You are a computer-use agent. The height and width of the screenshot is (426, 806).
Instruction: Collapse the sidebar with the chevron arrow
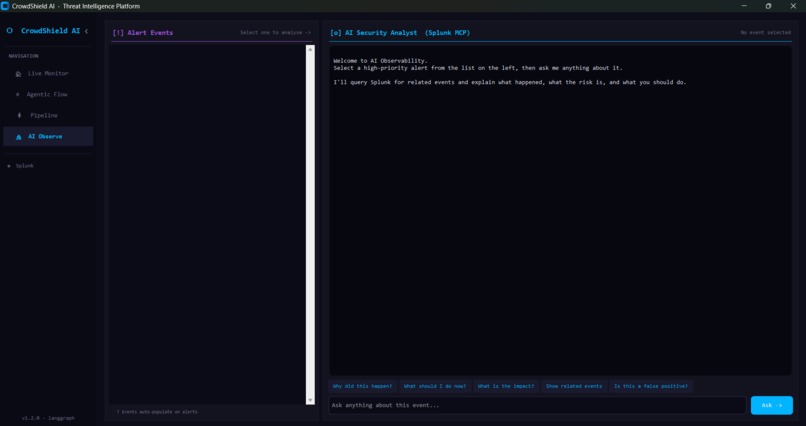tap(86, 31)
